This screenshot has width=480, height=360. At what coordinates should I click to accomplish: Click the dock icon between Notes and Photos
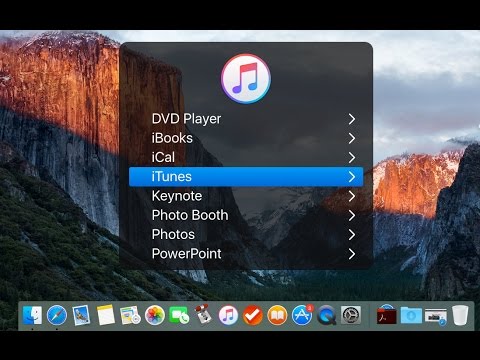click(x=130, y=315)
